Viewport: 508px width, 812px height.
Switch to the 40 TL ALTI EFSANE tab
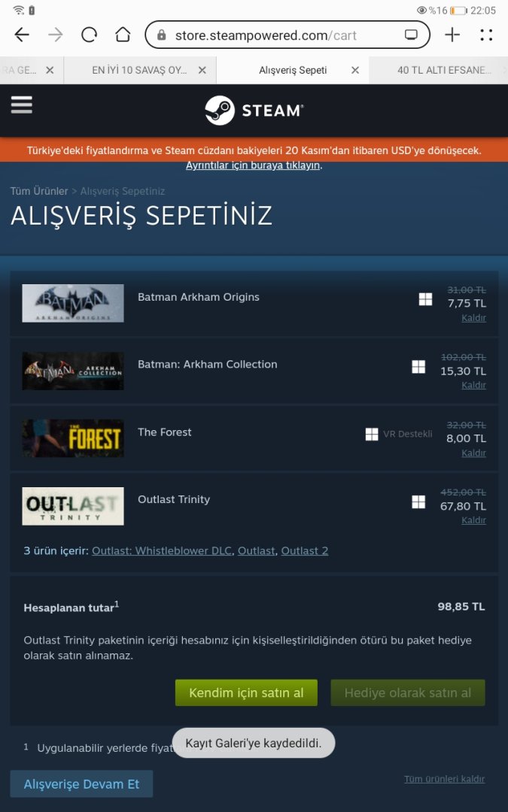click(444, 70)
